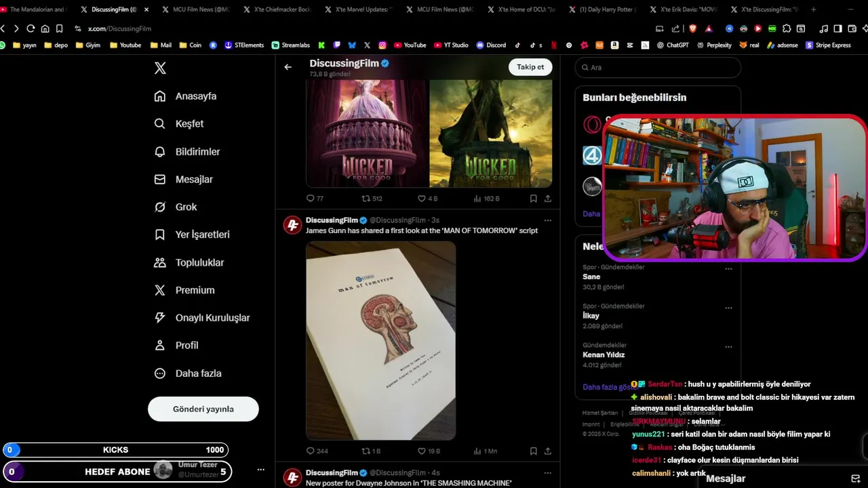The height and width of the screenshot is (488, 868).
Task: Click the X logo in the sidebar
Action: click(x=160, y=68)
